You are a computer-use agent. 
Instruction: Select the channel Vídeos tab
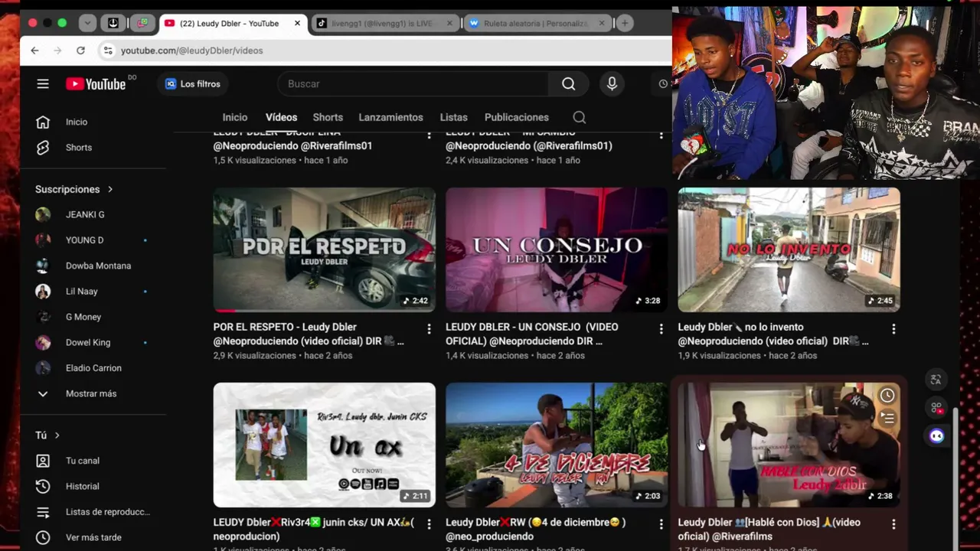[x=281, y=117]
